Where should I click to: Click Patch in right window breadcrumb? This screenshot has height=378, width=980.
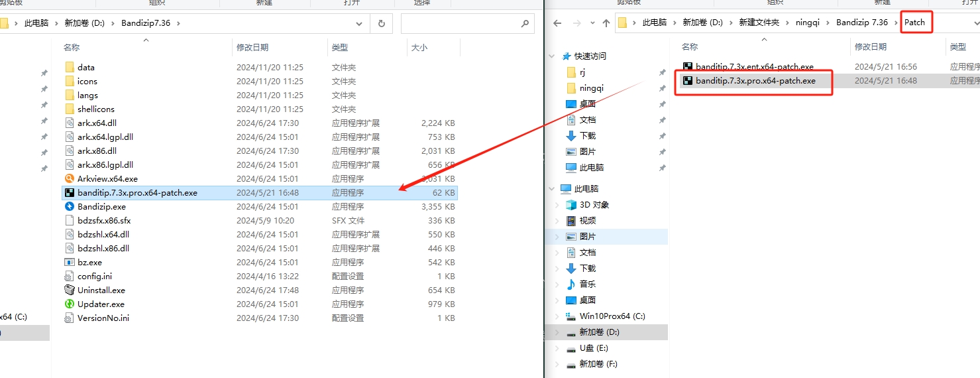[x=914, y=23]
